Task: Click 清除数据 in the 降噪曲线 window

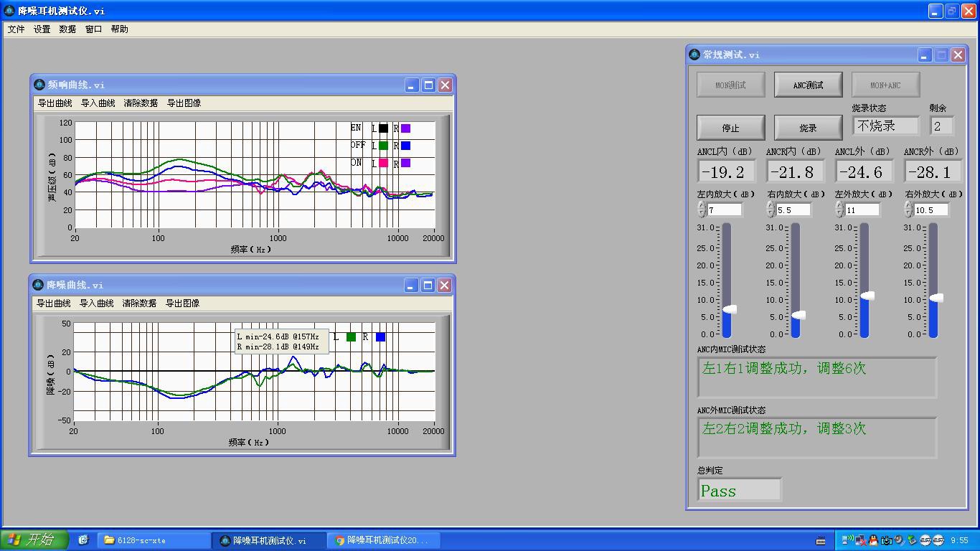Action: click(139, 303)
